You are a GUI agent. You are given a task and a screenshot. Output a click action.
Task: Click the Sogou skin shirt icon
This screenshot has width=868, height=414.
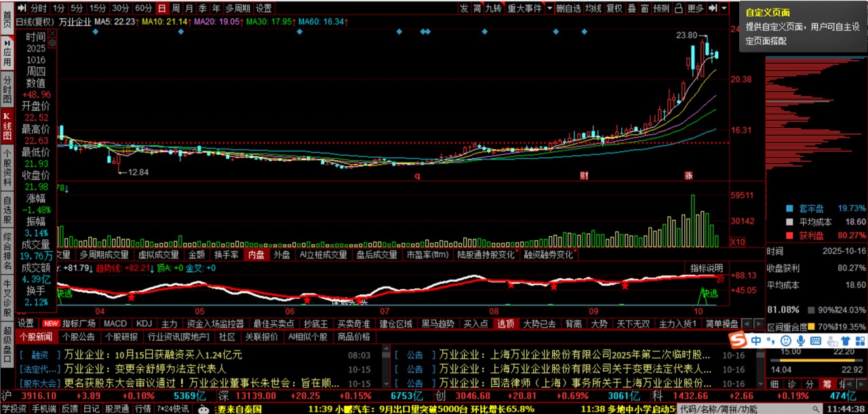[845, 339]
